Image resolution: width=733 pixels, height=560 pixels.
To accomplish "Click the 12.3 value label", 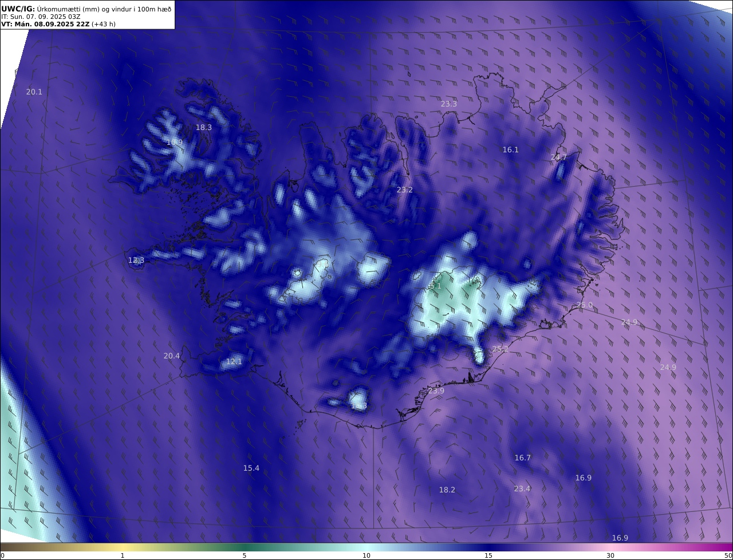I will click(136, 261).
